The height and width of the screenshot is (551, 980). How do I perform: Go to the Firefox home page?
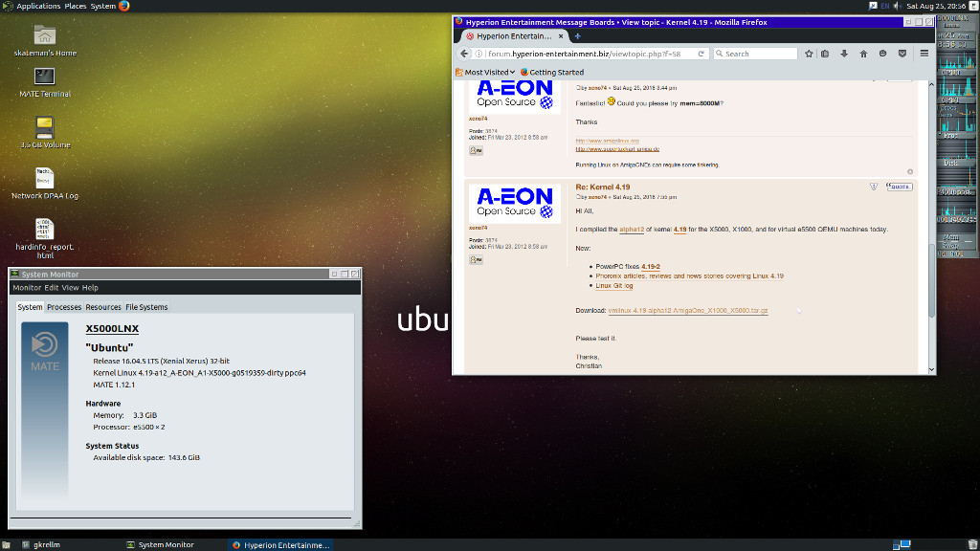pos(864,54)
